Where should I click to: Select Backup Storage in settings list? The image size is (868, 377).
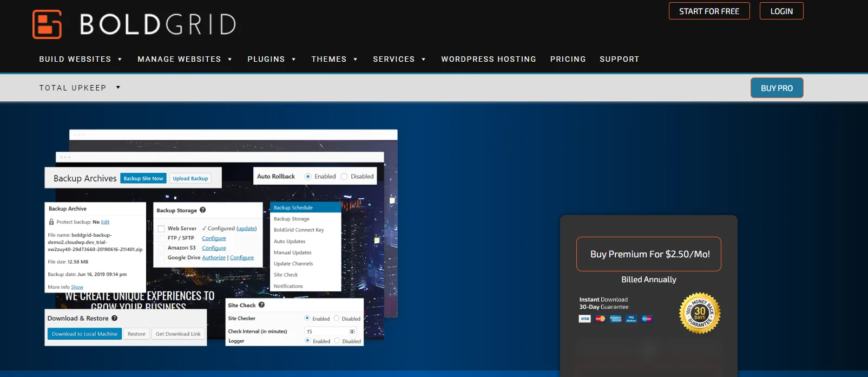(x=306, y=219)
